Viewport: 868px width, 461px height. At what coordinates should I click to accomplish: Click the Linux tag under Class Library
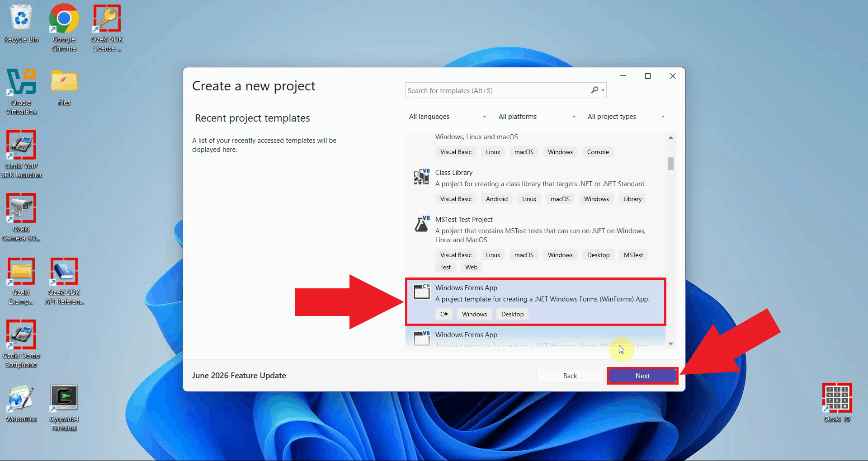(x=529, y=199)
